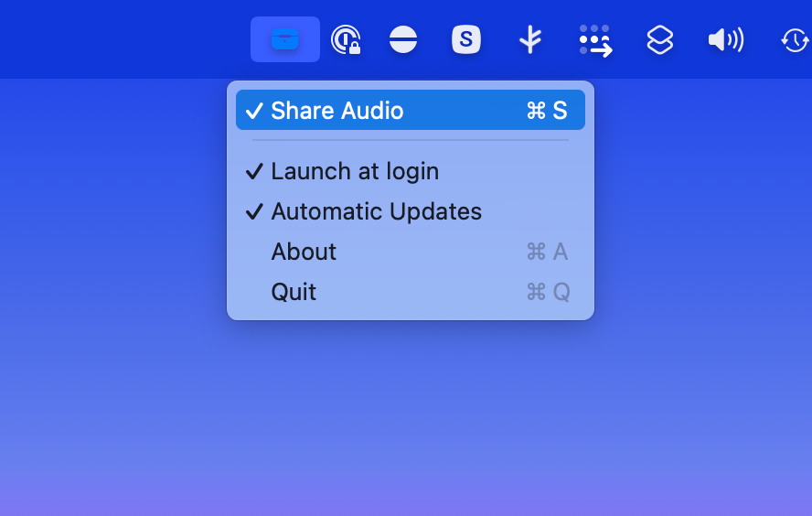
Task: Uncheck the Share Audio checkmark
Action: [x=254, y=111]
